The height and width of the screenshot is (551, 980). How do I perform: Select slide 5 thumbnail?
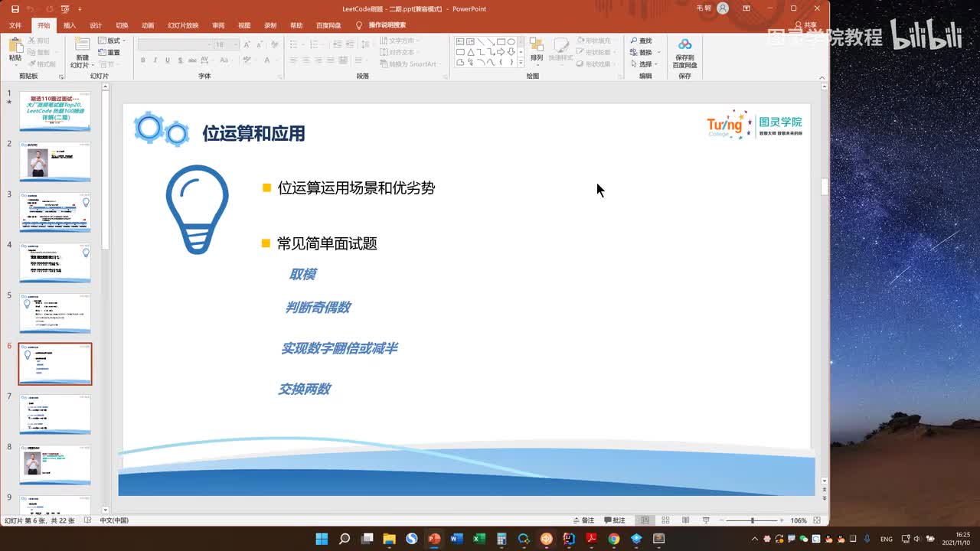pos(55,314)
